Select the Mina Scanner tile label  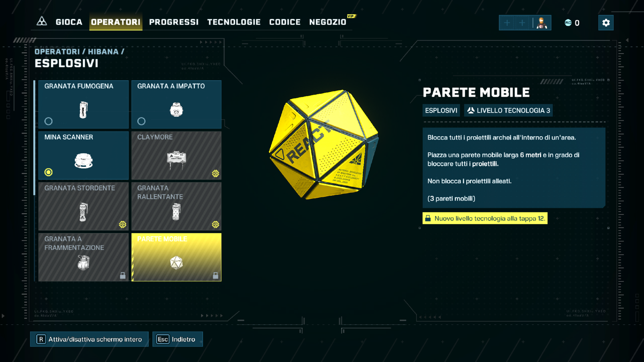(69, 137)
